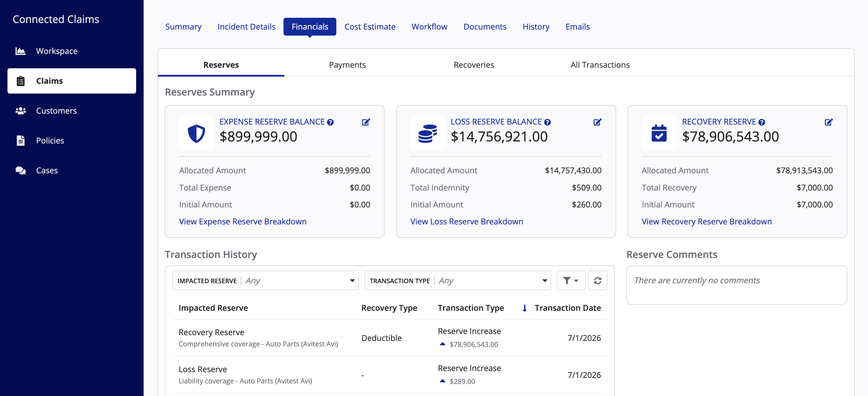The image size is (868, 396).
Task: Open Claims in the sidebar
Action: tap(72, 81)
